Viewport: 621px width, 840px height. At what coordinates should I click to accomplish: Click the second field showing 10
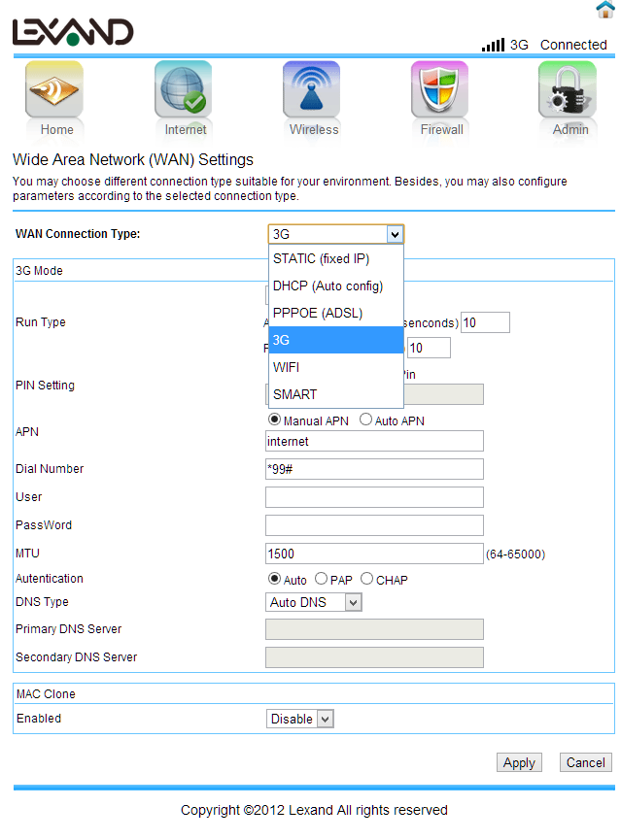click(429, 348)
